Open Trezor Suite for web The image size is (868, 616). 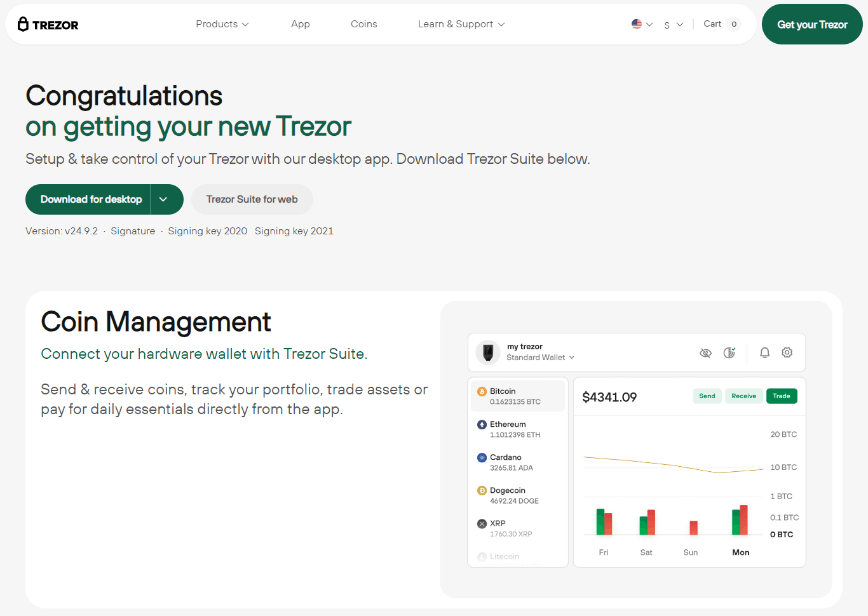[x=252, y=199]
